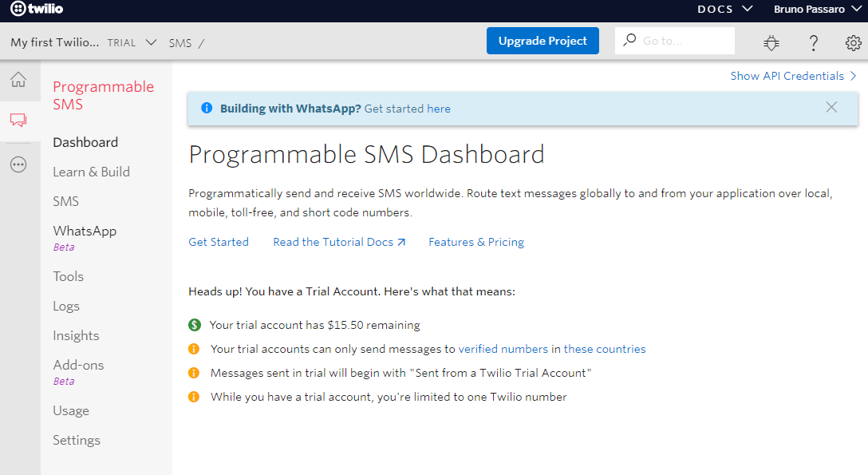This screenshot has height=475, width=868.
Task: Open the SMS sidebar item
Action: click(x=66, y=201)
